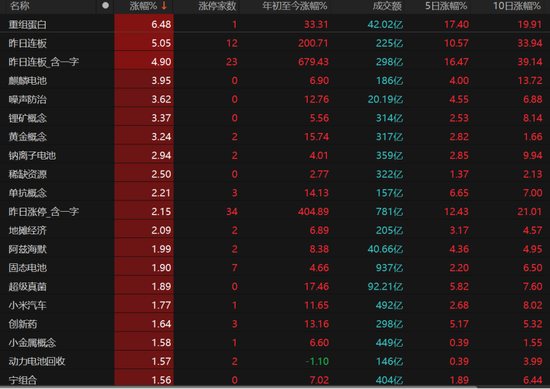Select the 昨日涨停_含一字 row name
This screenshot has height=389, width=550.
coord(44,212)
